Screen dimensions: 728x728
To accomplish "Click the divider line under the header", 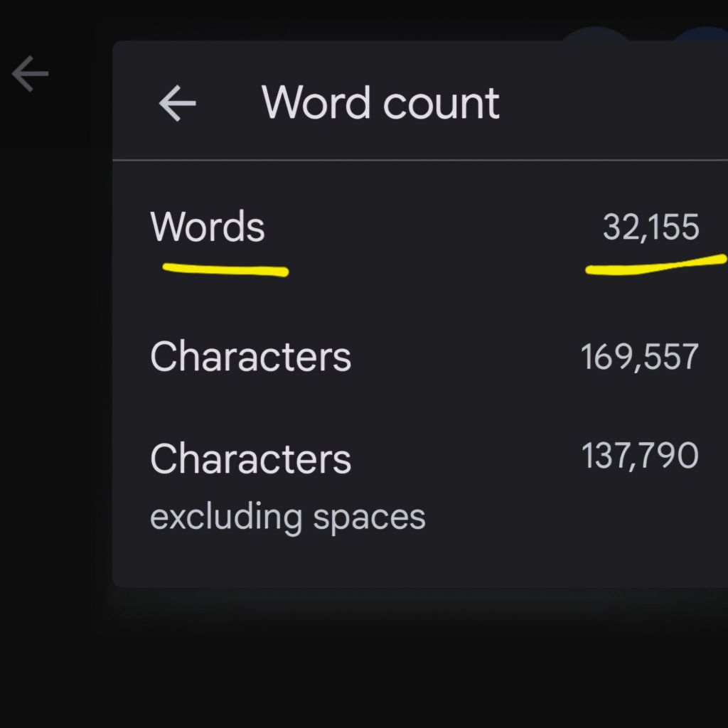I will [x=419, y=161].
